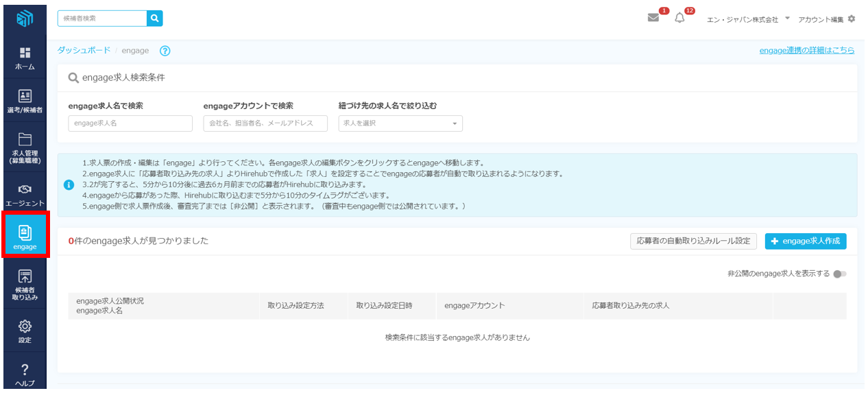This screenshot has width=868, height=393.
Task: Click the ダッシュボード breadcrumb link
Action: 84,51
